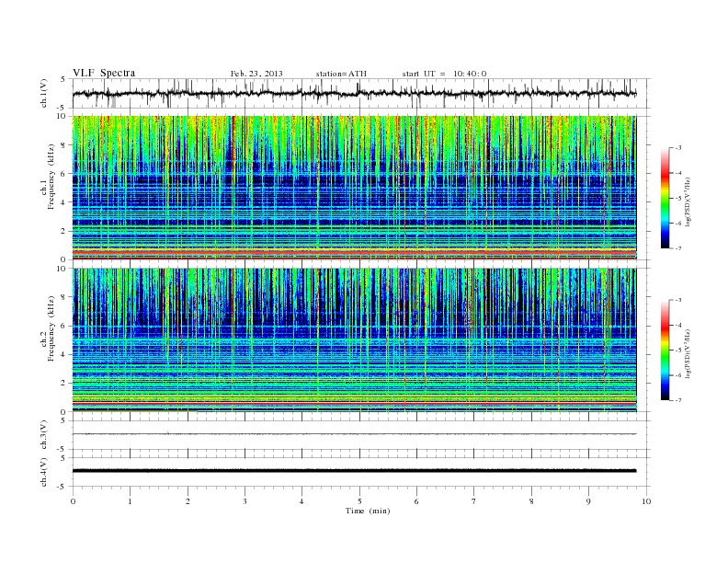Click the thin ch.3 voltage trace
Viewport: 728px width, 563px height.
tap(354, 434)
